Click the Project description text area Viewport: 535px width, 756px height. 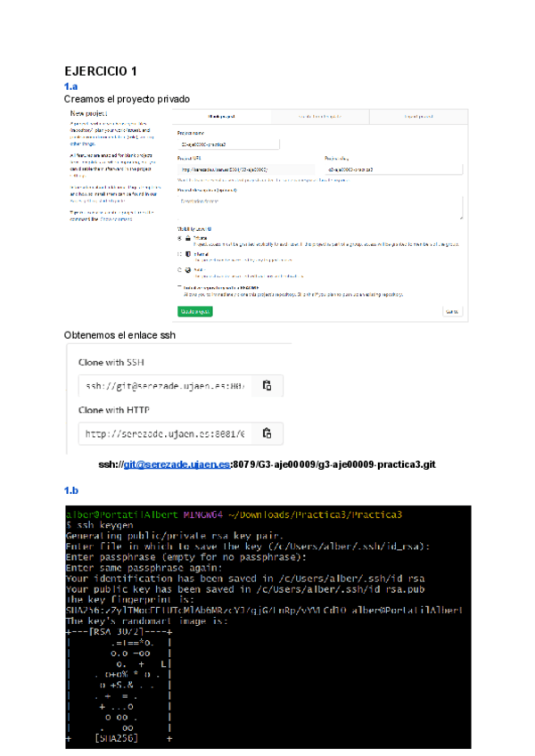(320, 208)
